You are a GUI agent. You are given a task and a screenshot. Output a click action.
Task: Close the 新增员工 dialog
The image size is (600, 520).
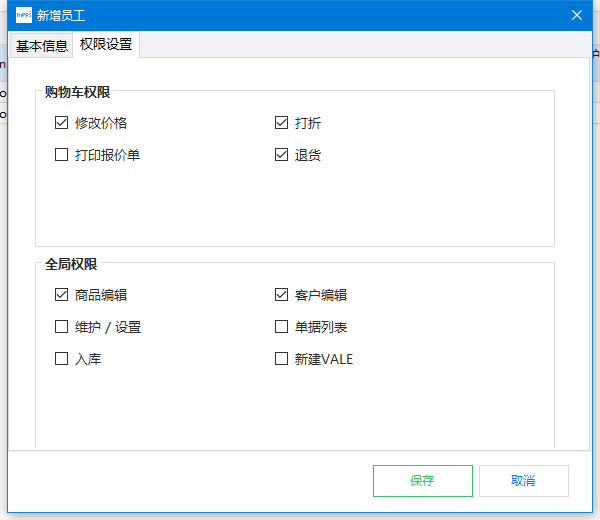[577, 15]
